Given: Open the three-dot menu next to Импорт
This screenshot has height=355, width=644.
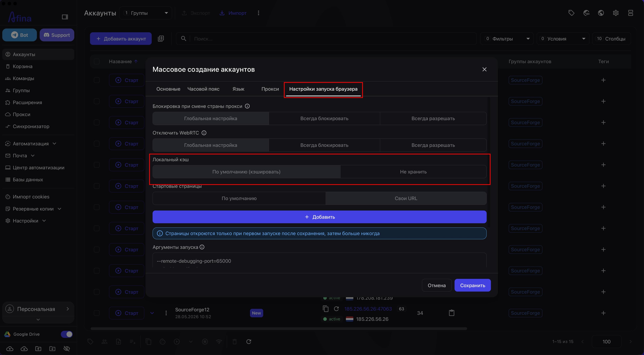Looking at the screenshot, I should pyautogui.click(x=258, y=13).
